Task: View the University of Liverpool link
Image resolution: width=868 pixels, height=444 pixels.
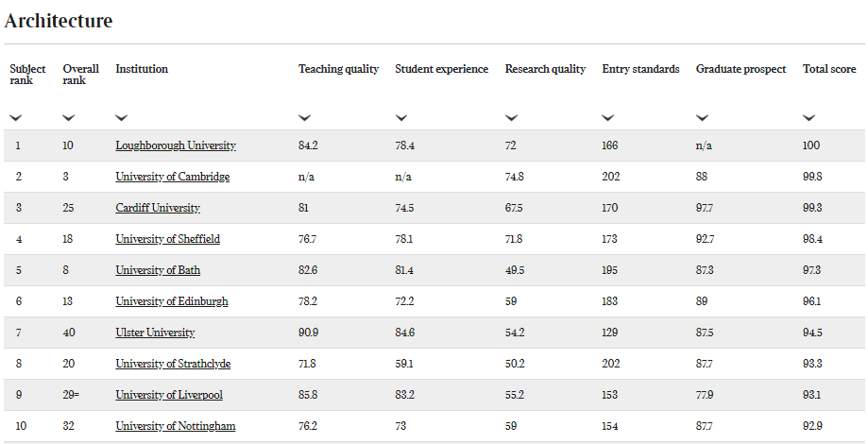Action: tap(169, 395)
